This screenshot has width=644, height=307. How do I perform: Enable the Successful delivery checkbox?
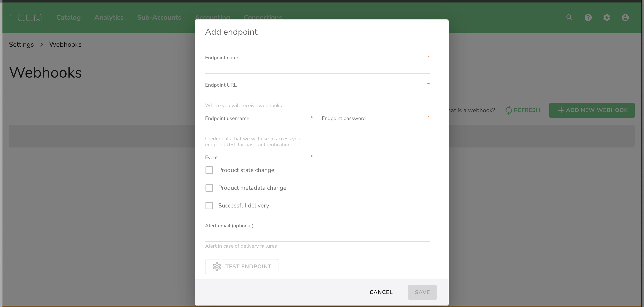[x=209, y=206]
